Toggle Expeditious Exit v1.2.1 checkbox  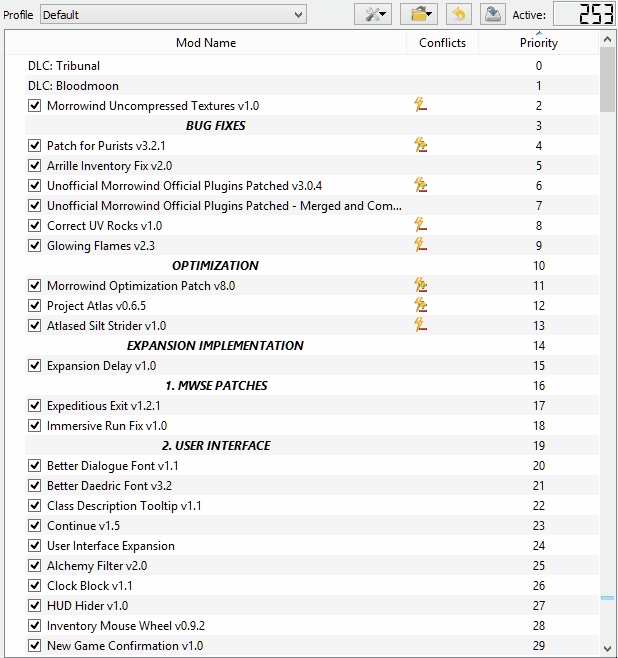pyautogui.click(x=34, y=406)
